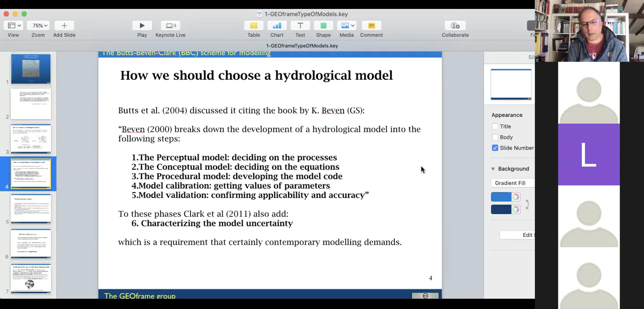
Task: Open Keynote Live icon
Action: point(170,26)
